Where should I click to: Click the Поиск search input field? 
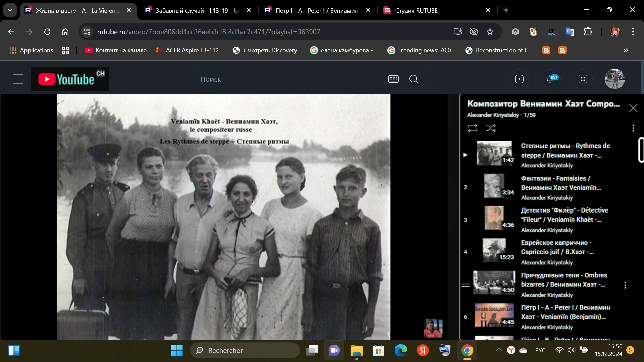(288, 79)
